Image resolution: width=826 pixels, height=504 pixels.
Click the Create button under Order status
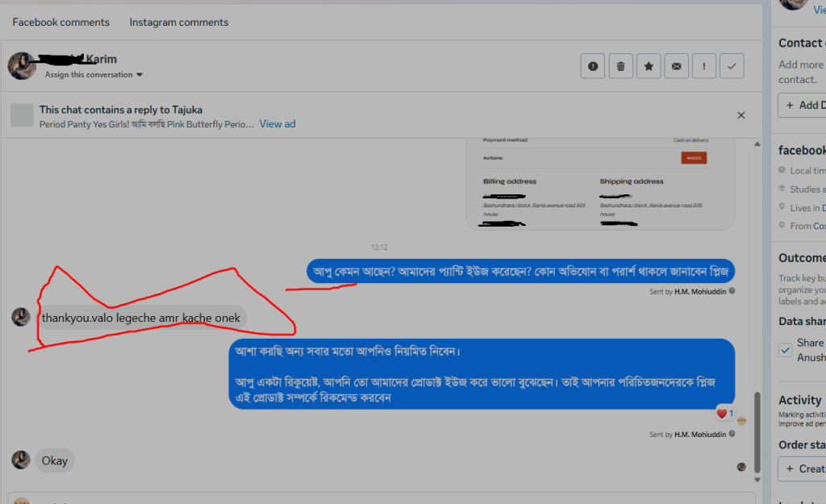coord(803,469)
